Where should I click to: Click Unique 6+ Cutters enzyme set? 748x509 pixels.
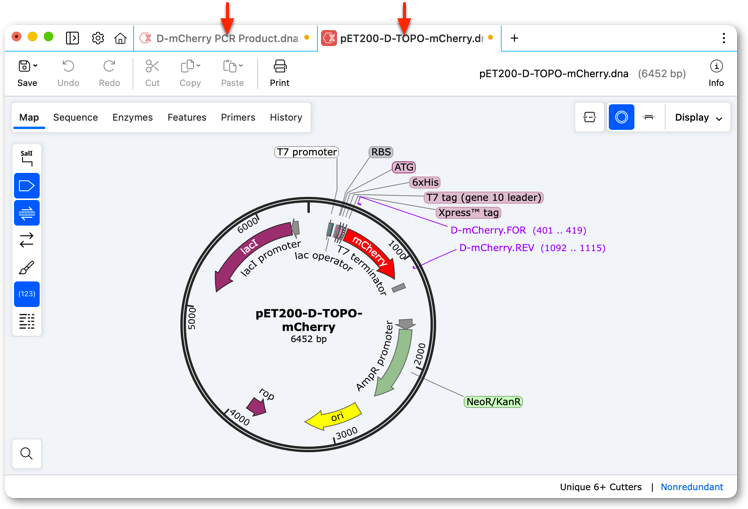601,487
